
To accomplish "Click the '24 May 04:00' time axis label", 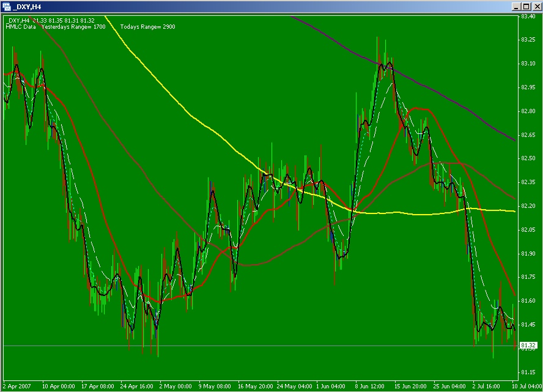I will pos(294,386).
